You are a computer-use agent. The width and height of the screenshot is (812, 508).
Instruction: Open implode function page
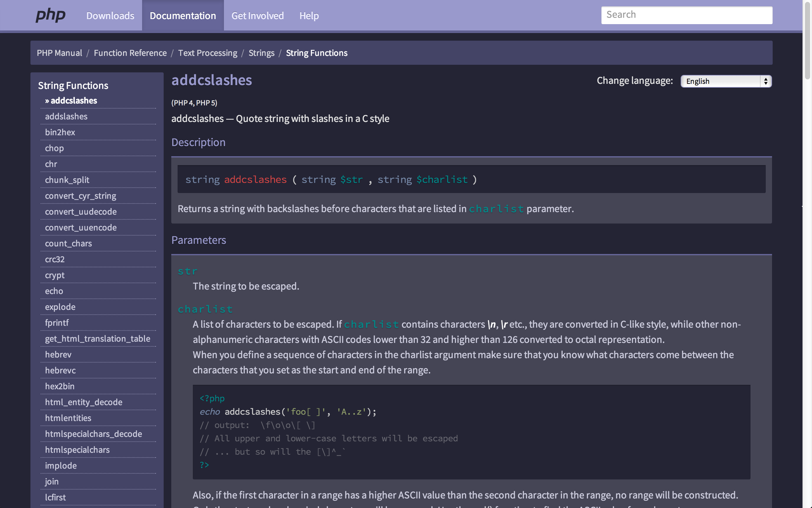(x=61, y=465)
